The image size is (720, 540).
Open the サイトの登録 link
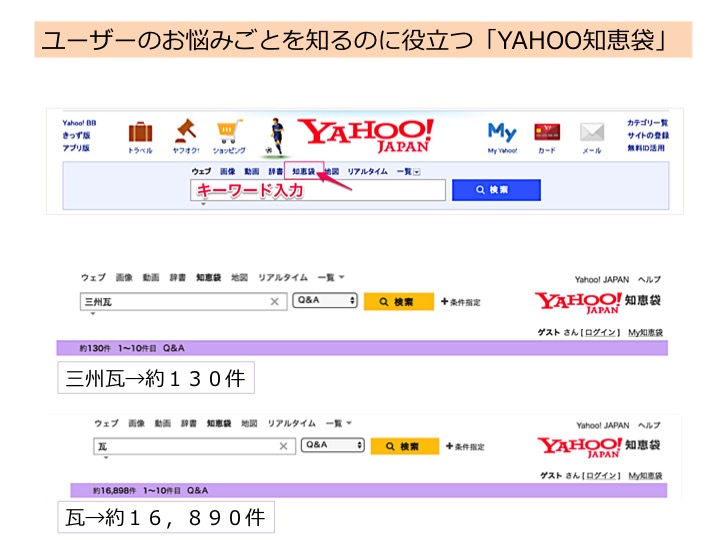[x=648, y=135]
